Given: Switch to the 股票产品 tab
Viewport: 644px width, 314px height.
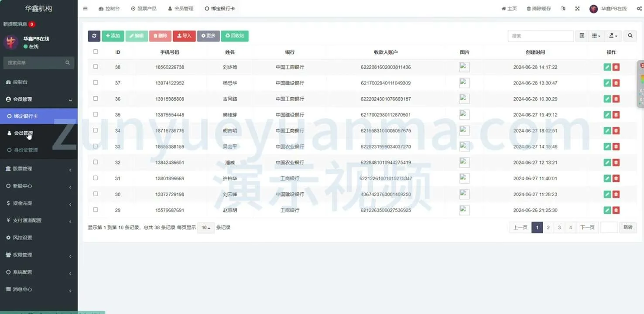Looking at the screenshot, I should (144, 9).
